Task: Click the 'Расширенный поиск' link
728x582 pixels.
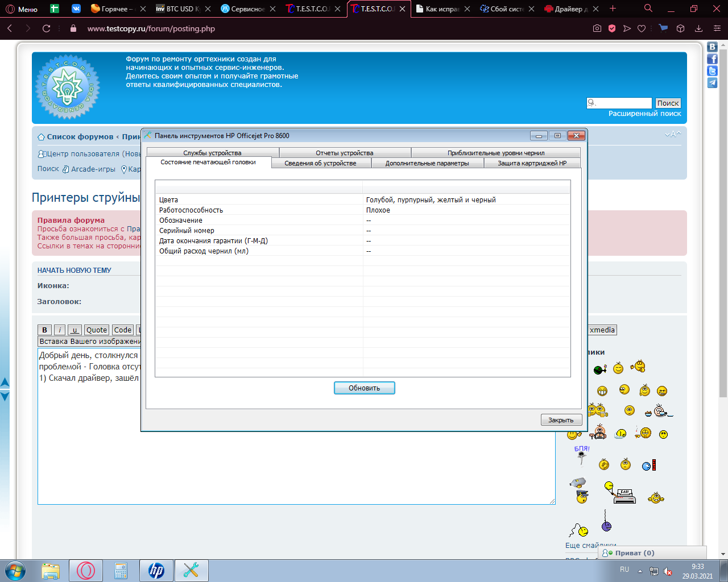Action: [x=644, y=114]
